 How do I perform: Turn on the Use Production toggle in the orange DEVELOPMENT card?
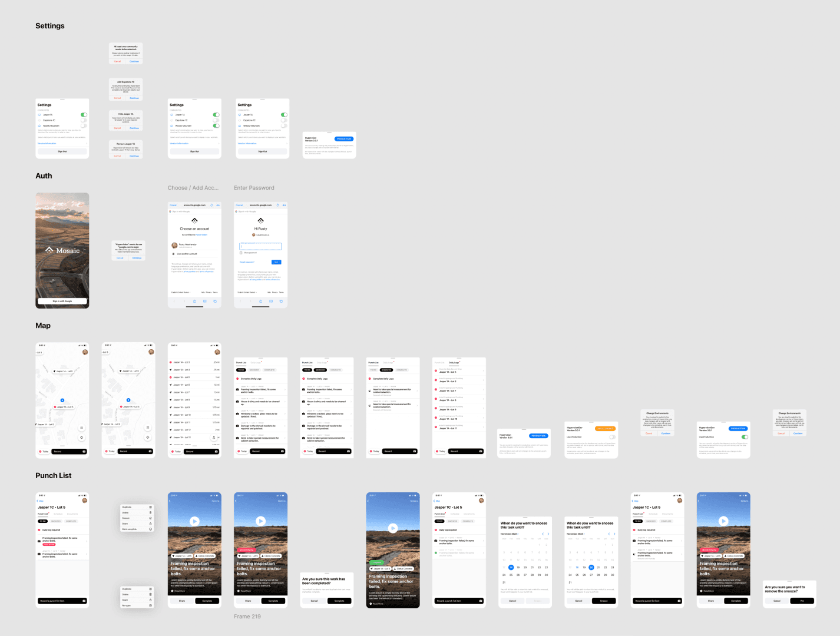(613, 437)
